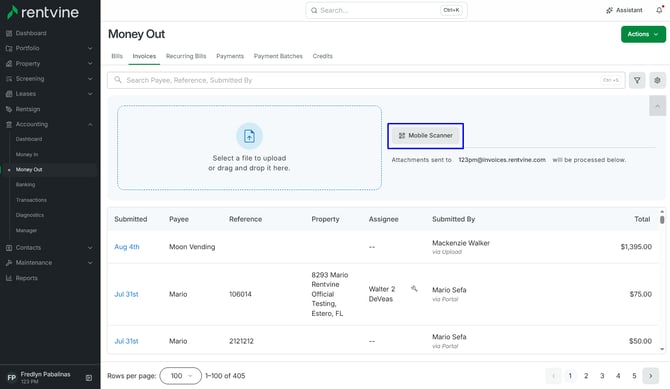Open Manager under Accounting
This screenshot has width=670, height=389.
click(26, 230)
